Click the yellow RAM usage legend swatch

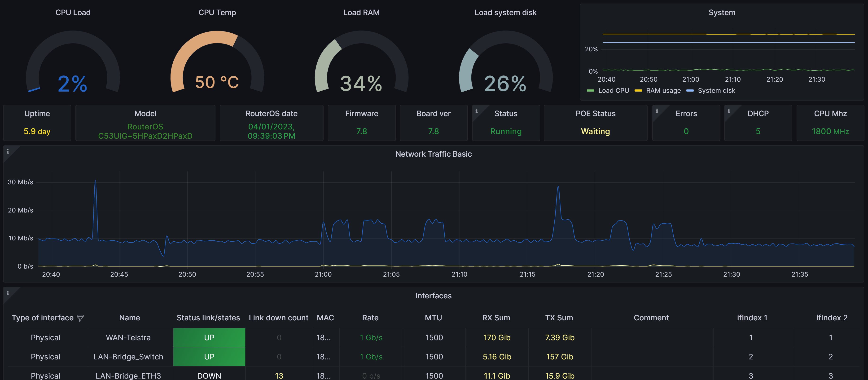tap(638, 91)
